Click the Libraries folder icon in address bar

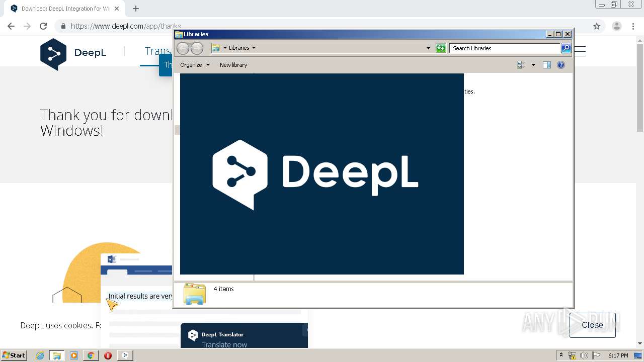coord(216,48)
